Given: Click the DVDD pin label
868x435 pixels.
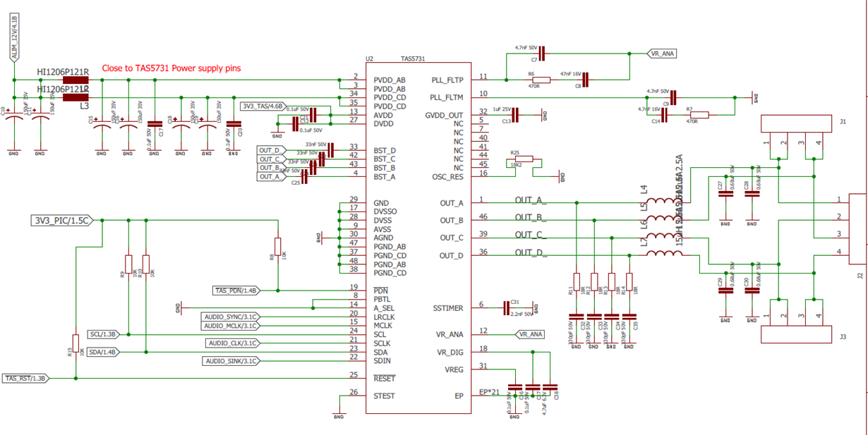Looking at the screenshot, I should click(x=383, y=124).
